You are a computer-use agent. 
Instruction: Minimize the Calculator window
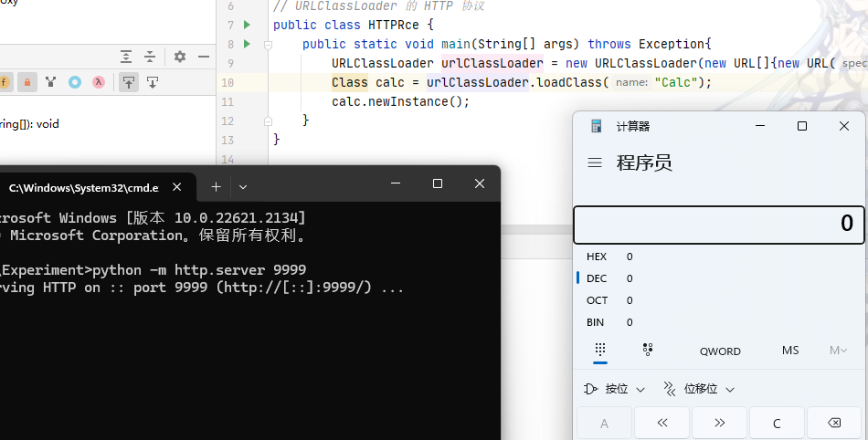tap(760, 126)
